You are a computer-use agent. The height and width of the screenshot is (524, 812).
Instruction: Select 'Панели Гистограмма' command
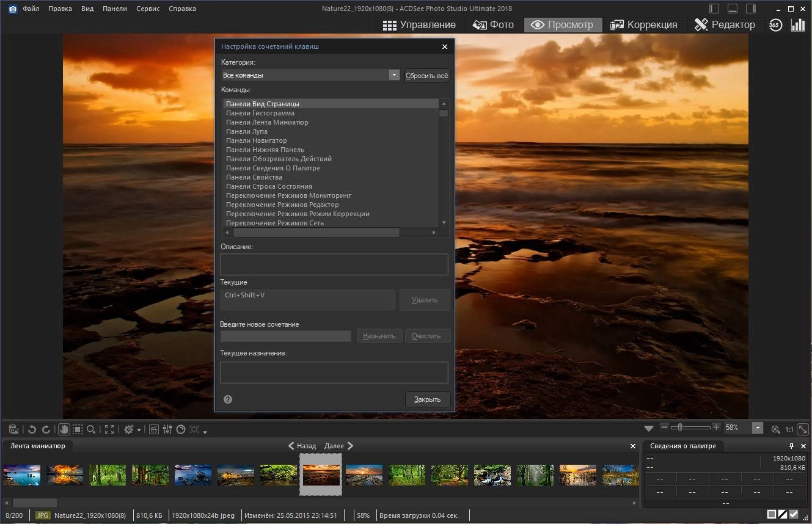coord(260,113)
